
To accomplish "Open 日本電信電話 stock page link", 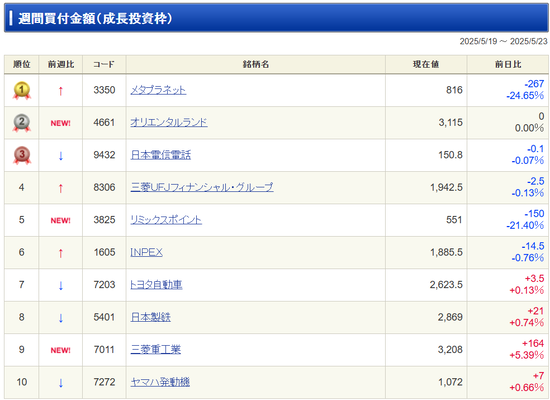I will 161,155.
